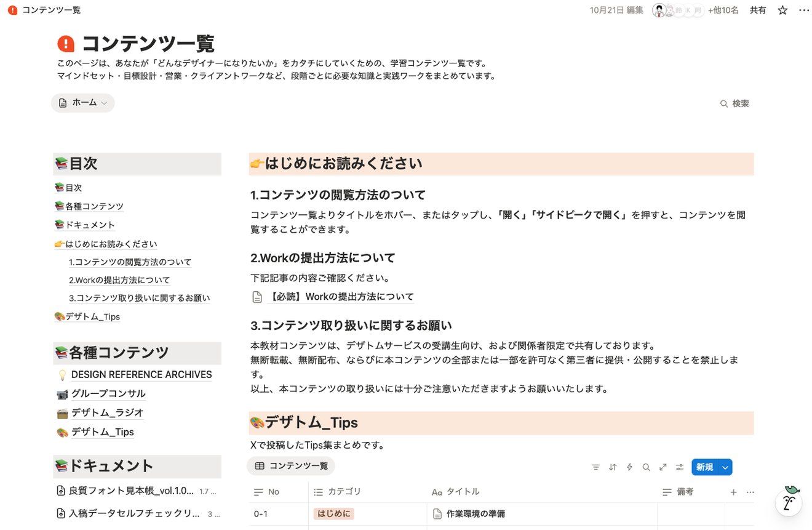Click the video camera icon beside グループコンサル

point(62,394)
